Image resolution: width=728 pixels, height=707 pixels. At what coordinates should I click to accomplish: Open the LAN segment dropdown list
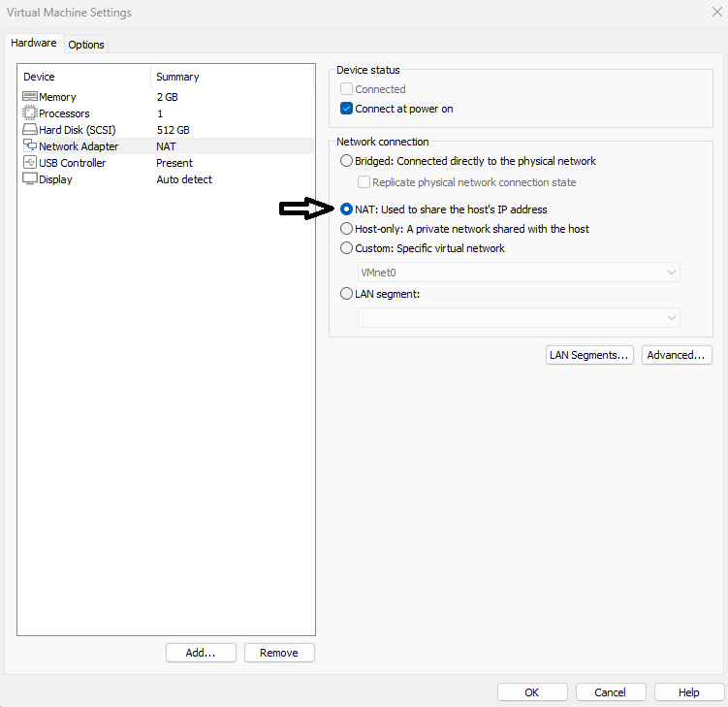click(519, 318)
